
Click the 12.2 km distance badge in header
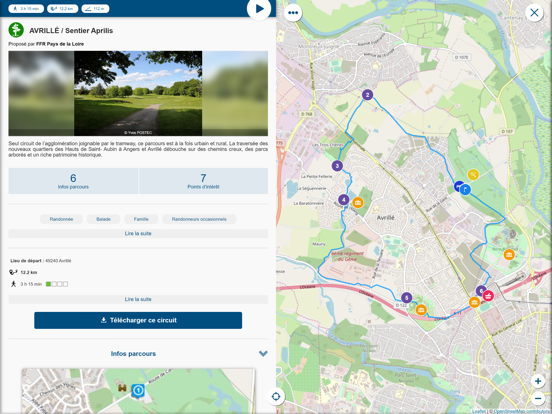63,8
